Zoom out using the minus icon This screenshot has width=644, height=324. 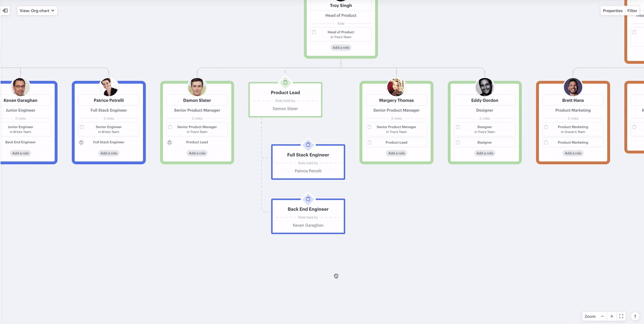[x=602, y=316]
